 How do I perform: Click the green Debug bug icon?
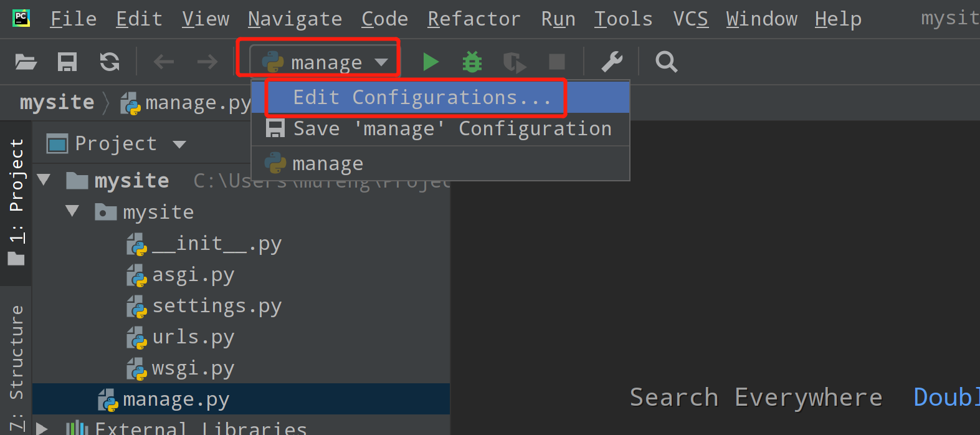click(472, 62)
